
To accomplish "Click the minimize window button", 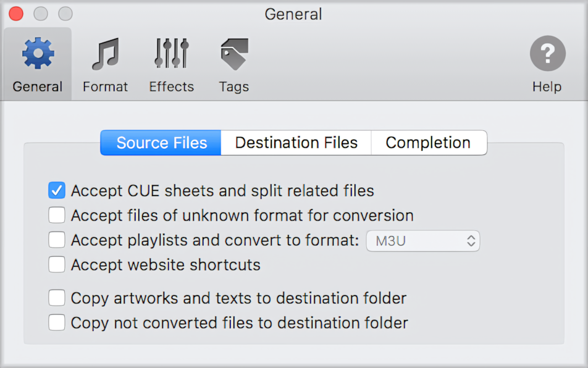I will (41, 14).
